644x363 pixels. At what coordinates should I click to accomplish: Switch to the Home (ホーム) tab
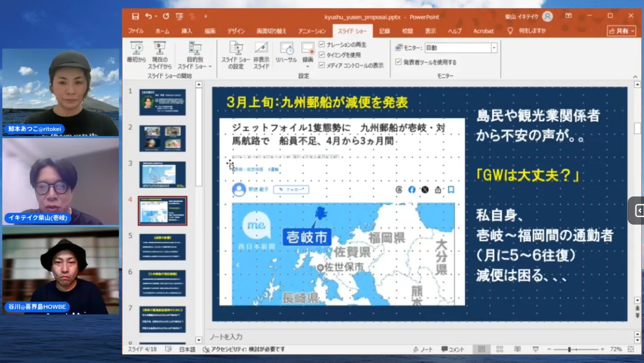pyautogui.click(x=162, y=31)
